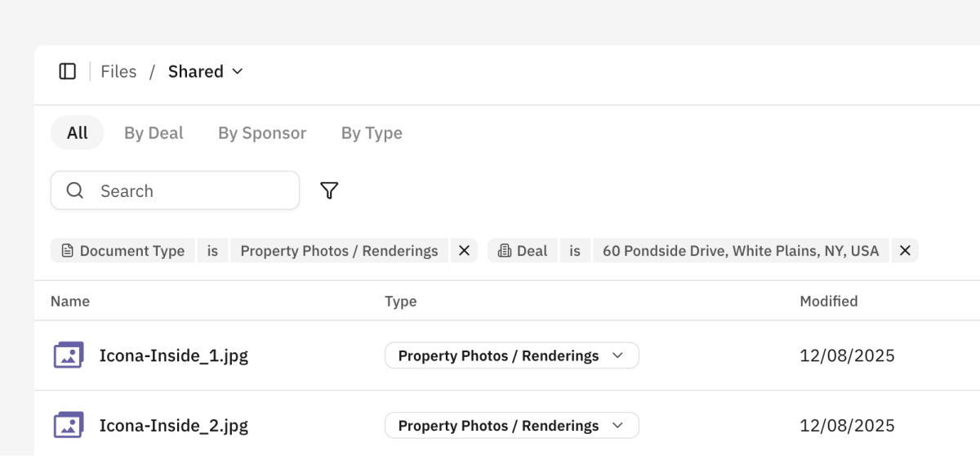Image resolution: width=980 pixels, height=456 pixels.
Task: Switch to the By Deal tab
Action: point(154,133)
